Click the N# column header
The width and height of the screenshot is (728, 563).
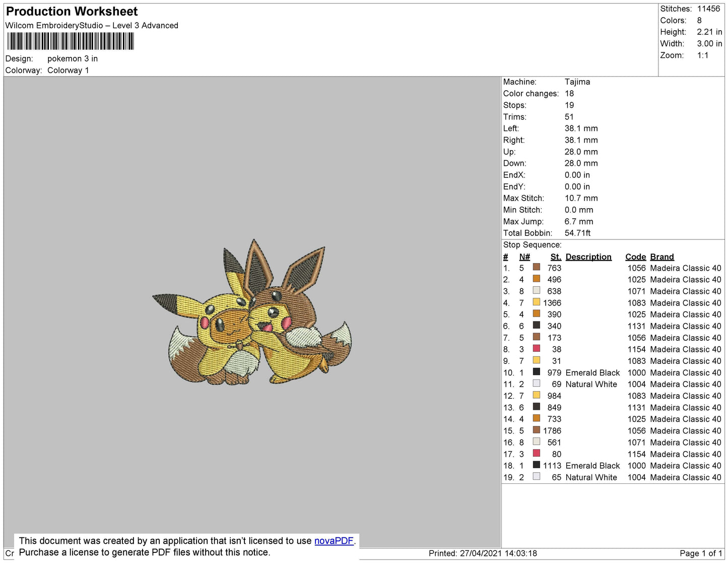(x=524, y=257)
